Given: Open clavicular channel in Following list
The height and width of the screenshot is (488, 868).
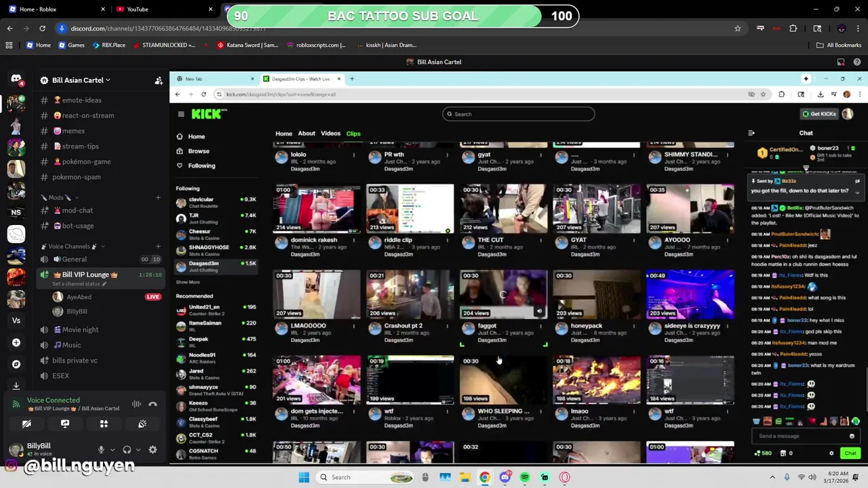Looking at the screenshot, I should pyautogui.click(x=216, y=202).
